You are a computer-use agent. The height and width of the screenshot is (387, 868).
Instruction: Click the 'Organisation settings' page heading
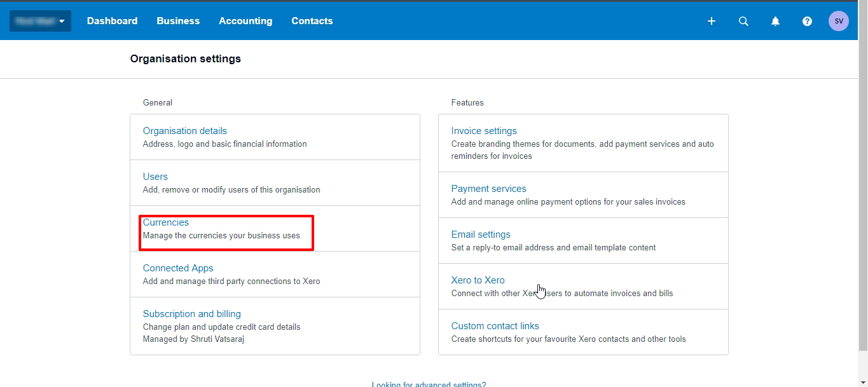(x=186, y=58)
